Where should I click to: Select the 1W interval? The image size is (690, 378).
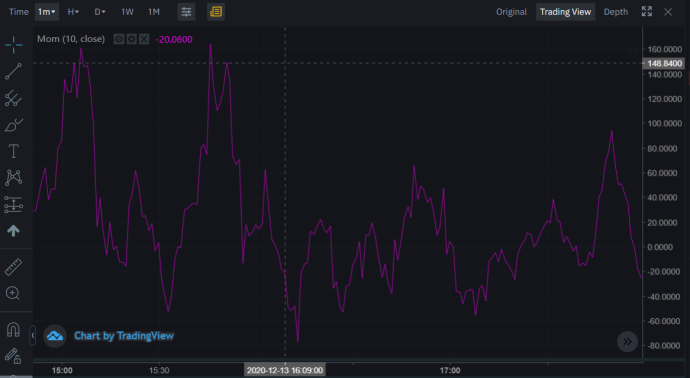pyautogui.click(x=127, y=12)
